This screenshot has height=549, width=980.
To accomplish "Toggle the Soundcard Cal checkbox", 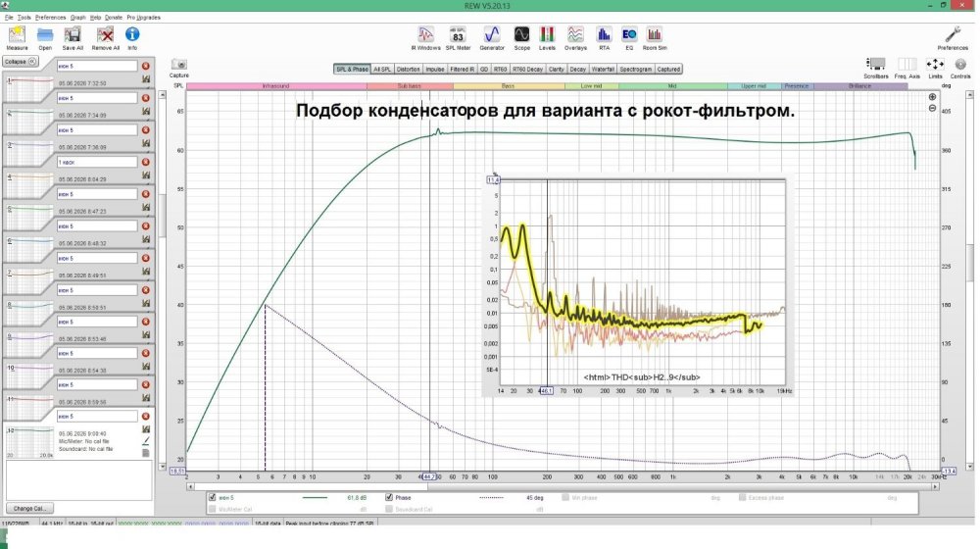I will [389, 509].
